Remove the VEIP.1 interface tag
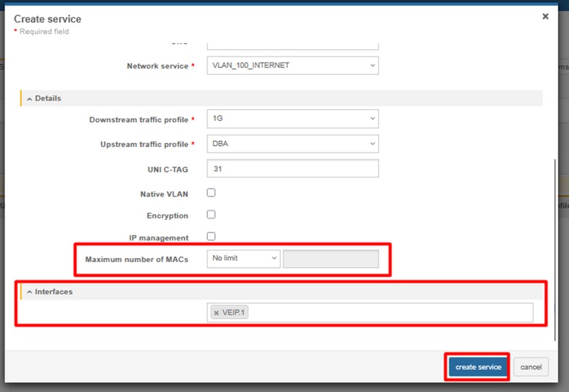This screenshot has width=569, height=392. click(x=216, y=313)
